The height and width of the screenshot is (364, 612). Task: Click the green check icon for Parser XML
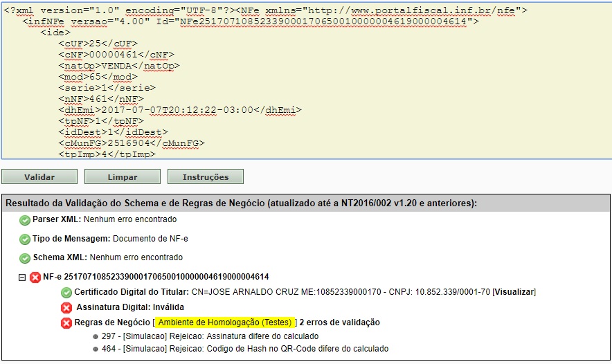click(25, 220)
